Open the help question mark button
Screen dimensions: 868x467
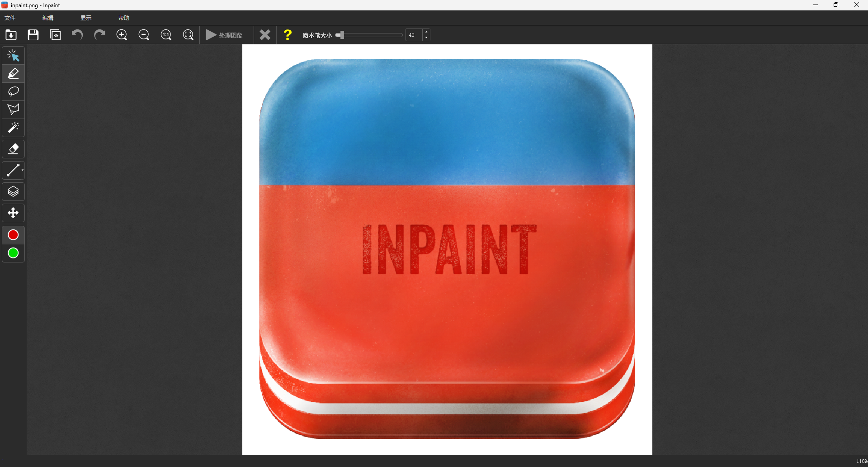[x=288, y=35]
